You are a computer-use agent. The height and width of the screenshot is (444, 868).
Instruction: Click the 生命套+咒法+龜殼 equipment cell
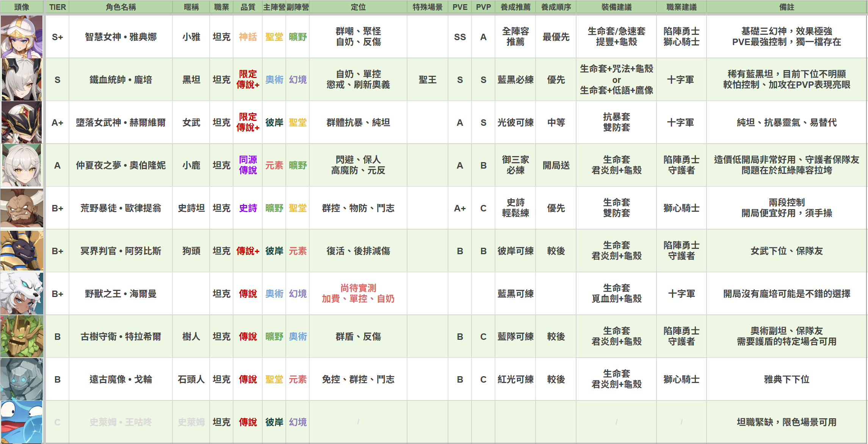pos(616,80)
